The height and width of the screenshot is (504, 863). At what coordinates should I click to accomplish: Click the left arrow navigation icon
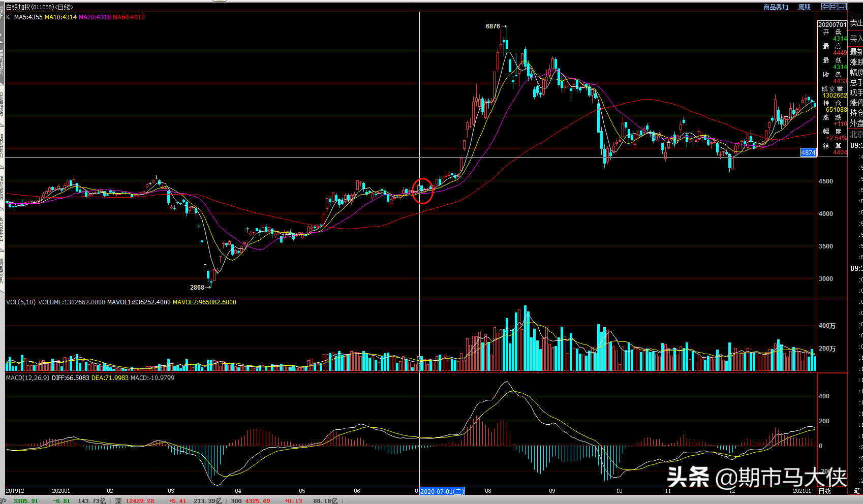pyautogui.click(x=825, y=7)
